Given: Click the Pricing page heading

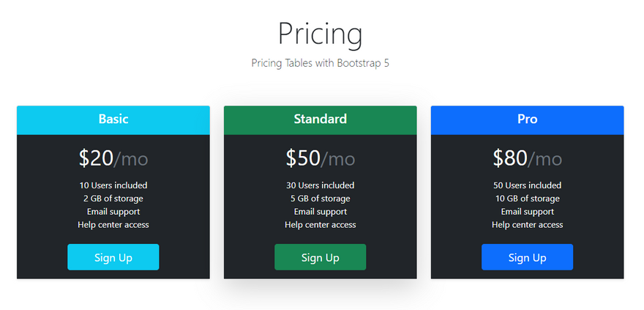Looking at the screenshot, I should [320, 34].
